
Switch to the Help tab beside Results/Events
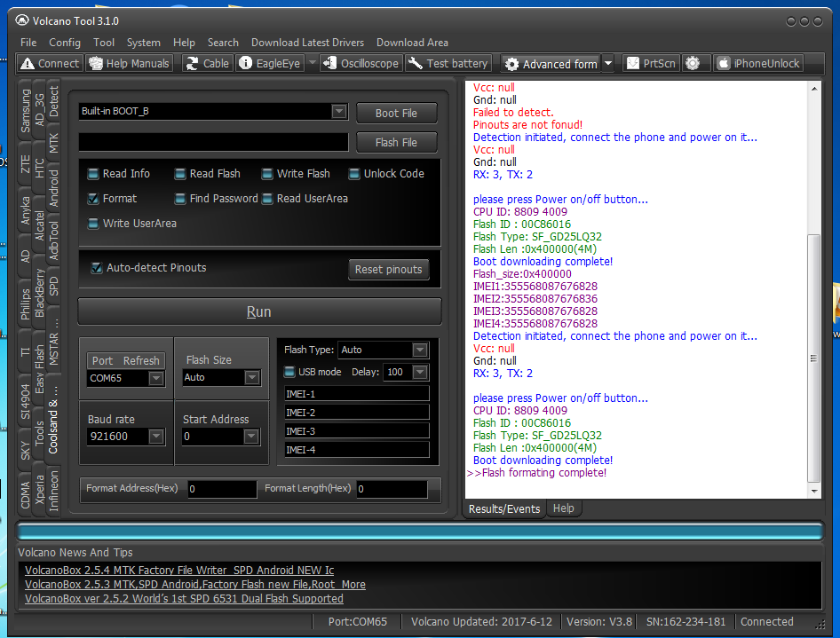(563, 509)
